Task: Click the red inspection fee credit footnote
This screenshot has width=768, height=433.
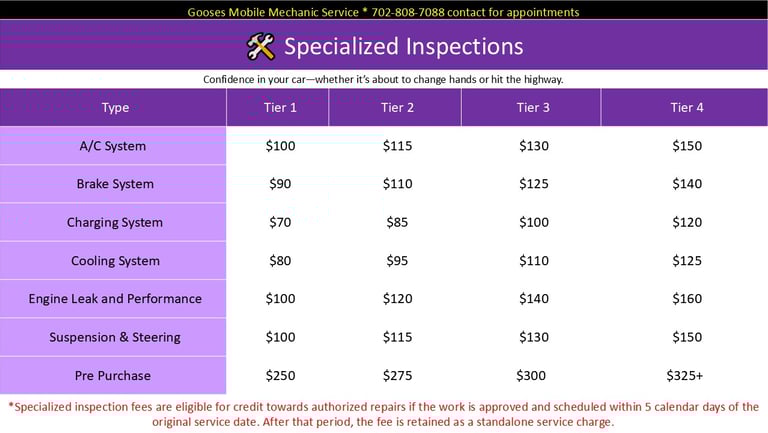Action: [x=384, y=414]
